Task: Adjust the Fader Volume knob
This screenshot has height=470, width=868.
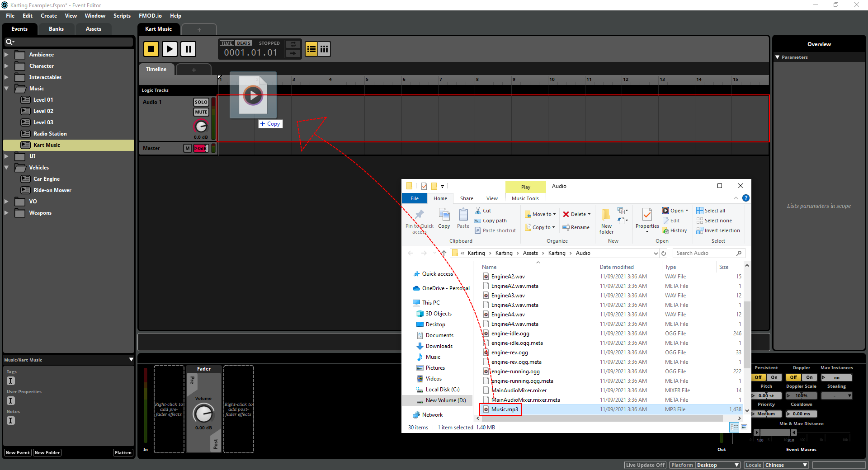Action: tap(203, 414)
